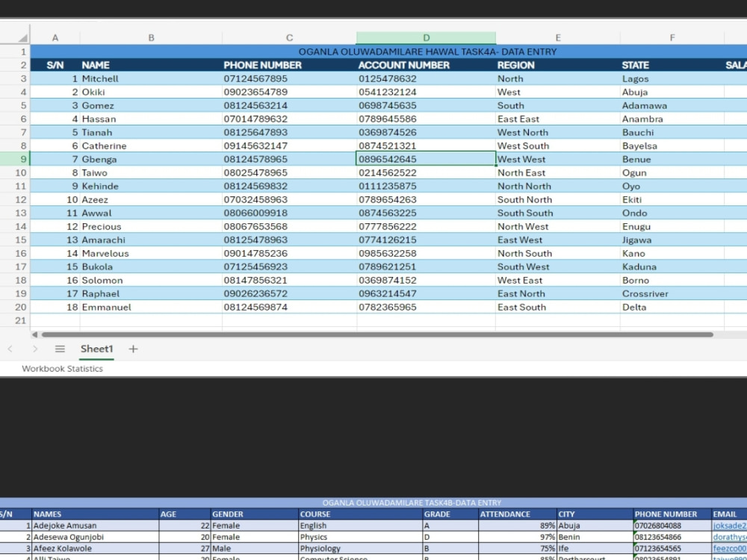
Task: Click the GRADE header in the bottom sheet
Action: [x=450, y=514]
